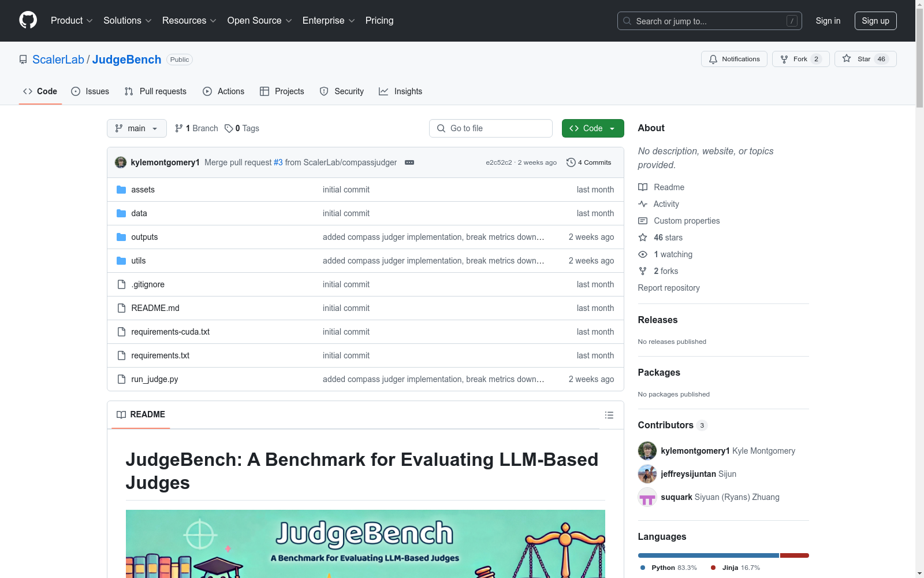
Task: Expand the Open Source dropdown menu
Action: coord(260,21)
